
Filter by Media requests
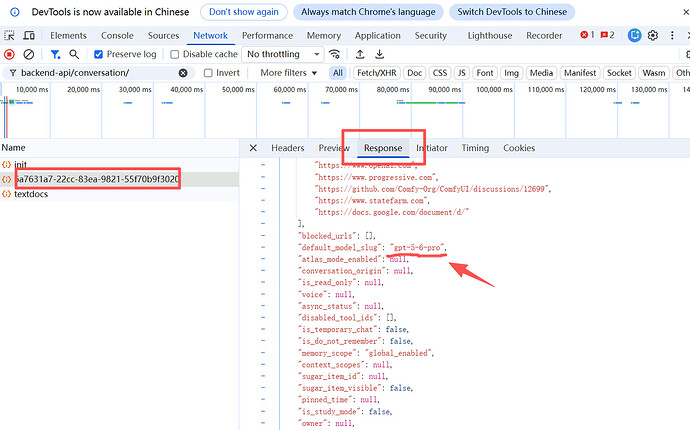click(x=541, y=73)
